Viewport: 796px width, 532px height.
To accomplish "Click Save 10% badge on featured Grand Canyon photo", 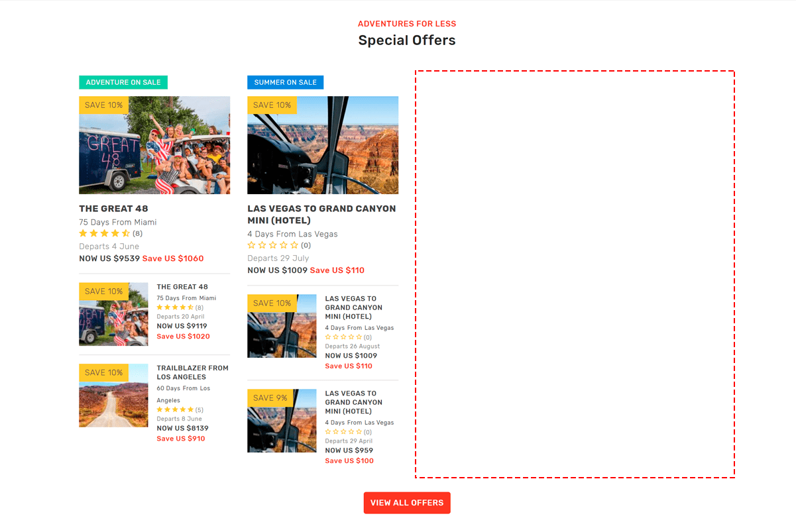I will (x=272, y=105).
